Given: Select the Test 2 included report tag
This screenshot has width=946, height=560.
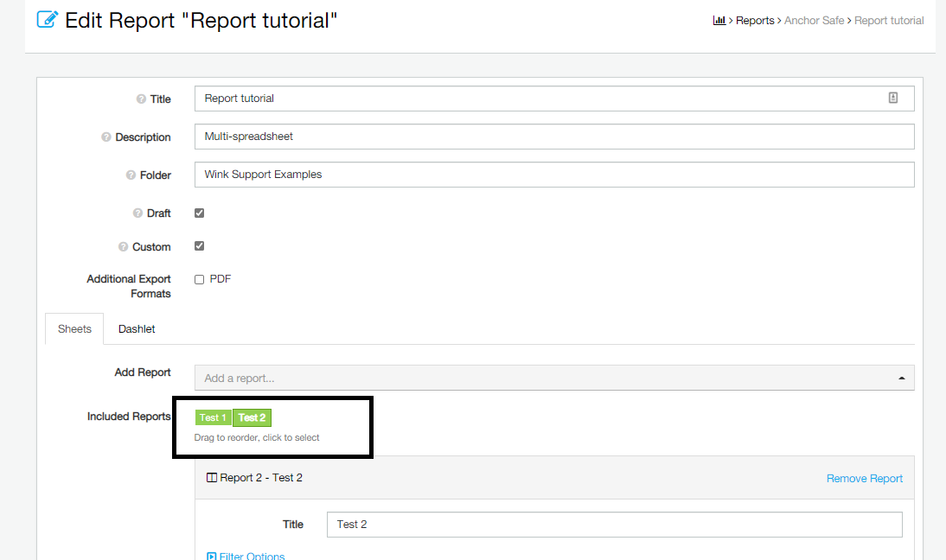Looking at the screenshot, I should (252, 417).
